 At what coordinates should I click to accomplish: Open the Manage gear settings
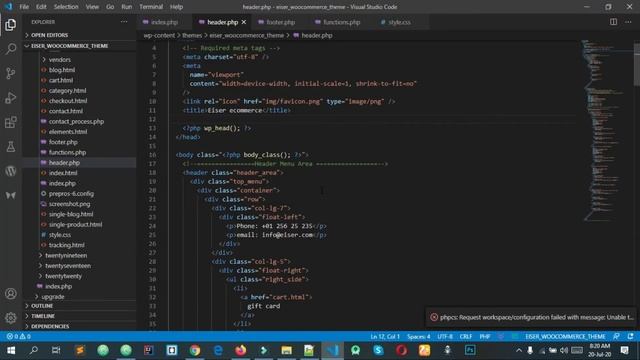pyautogui.click(x=11, y=318)
